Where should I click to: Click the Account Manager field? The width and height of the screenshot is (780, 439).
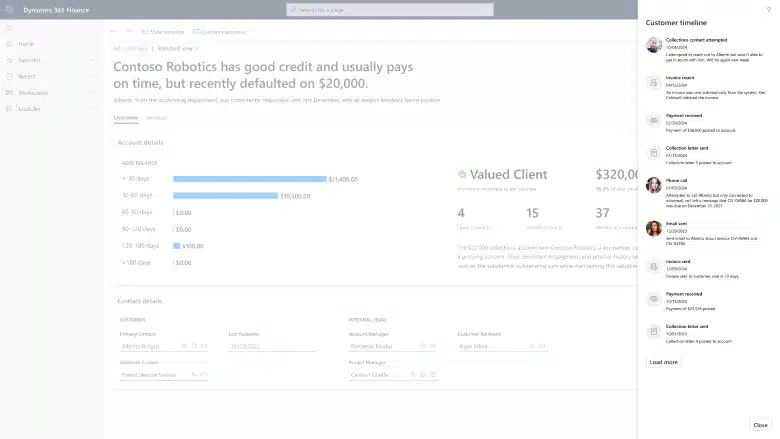[393, 346]
